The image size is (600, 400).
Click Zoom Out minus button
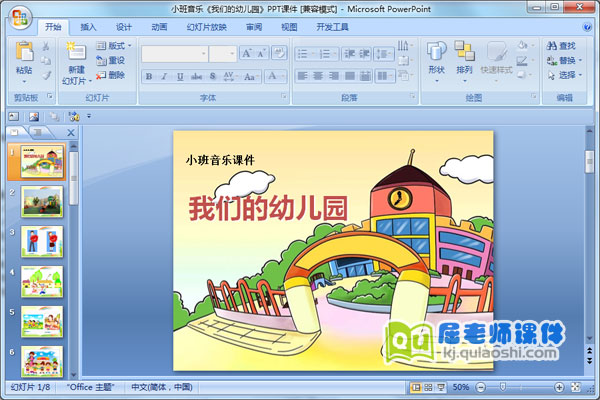[x=481, y=387]
